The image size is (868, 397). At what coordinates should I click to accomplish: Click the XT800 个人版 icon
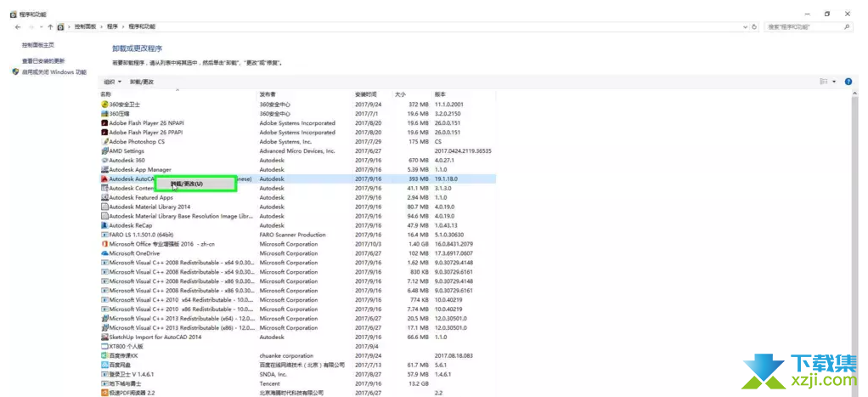tap(104, 347)
